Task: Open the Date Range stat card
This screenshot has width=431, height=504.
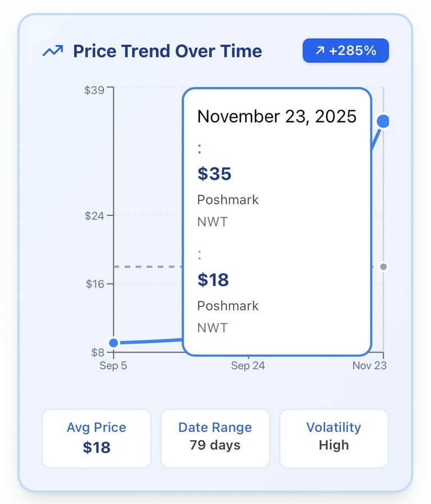Action: point(215,438)
